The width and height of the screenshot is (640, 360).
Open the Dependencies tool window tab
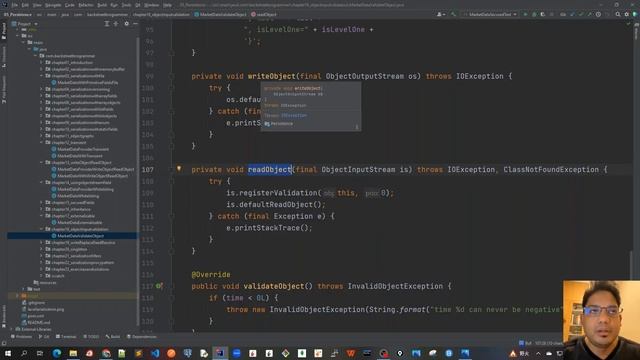[x=142, y=337]
